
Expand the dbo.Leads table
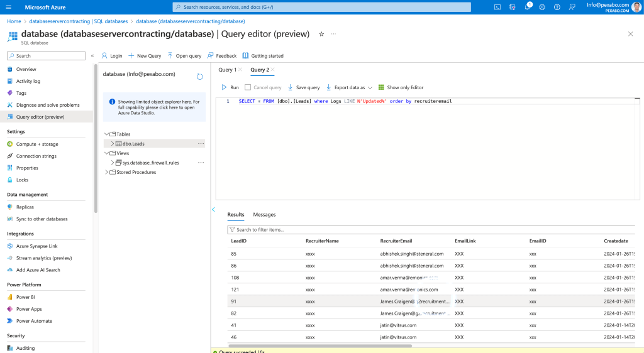[112, 143]
